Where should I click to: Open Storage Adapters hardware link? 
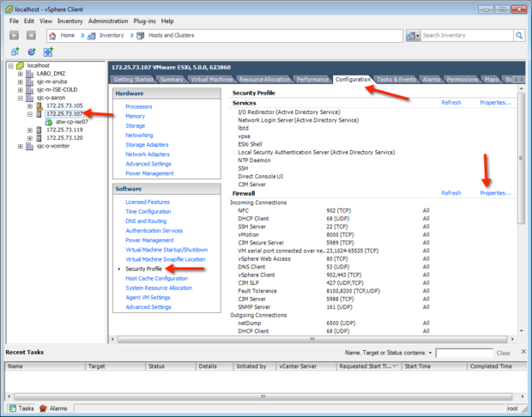pos(147,144)
